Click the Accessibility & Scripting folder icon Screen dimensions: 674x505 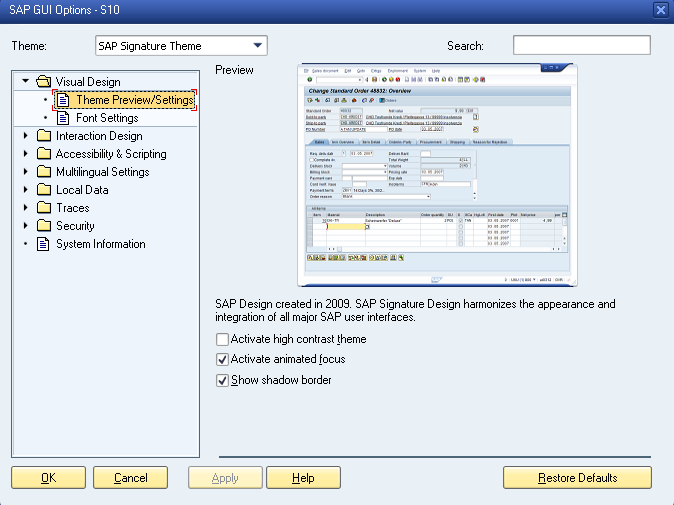click(43, 154)
